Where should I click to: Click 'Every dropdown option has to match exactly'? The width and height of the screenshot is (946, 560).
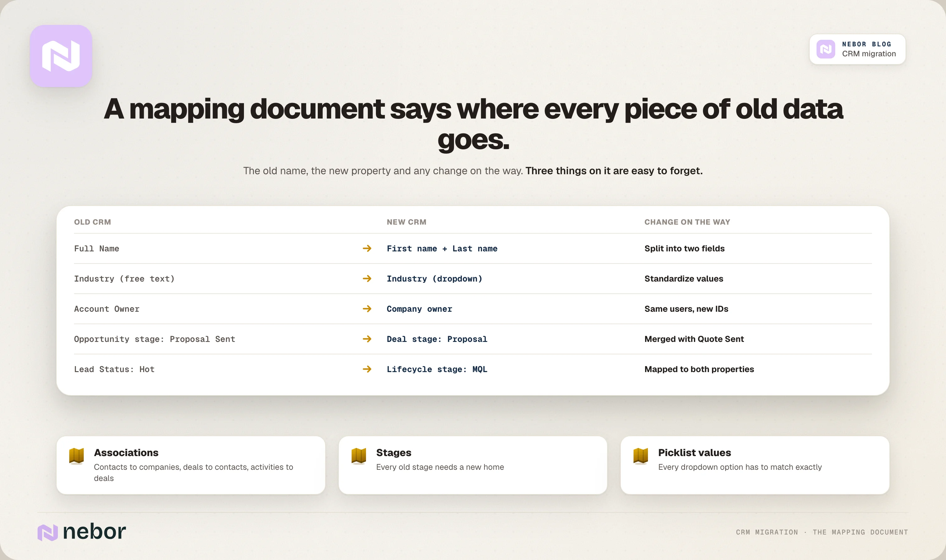click(740, 467)
